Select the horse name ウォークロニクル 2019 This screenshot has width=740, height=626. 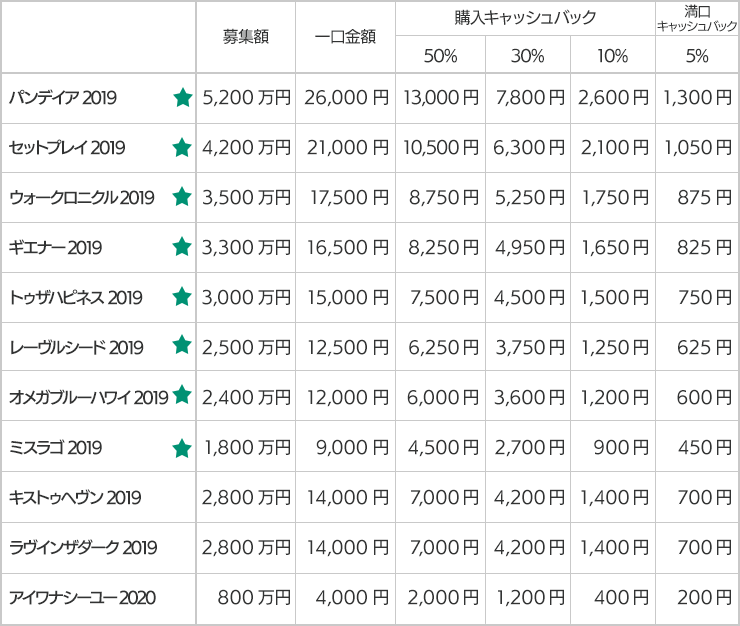82,197
